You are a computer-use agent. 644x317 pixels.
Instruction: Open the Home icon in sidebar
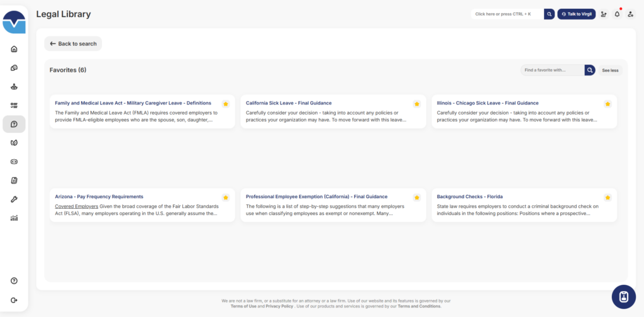click(14, 49)
